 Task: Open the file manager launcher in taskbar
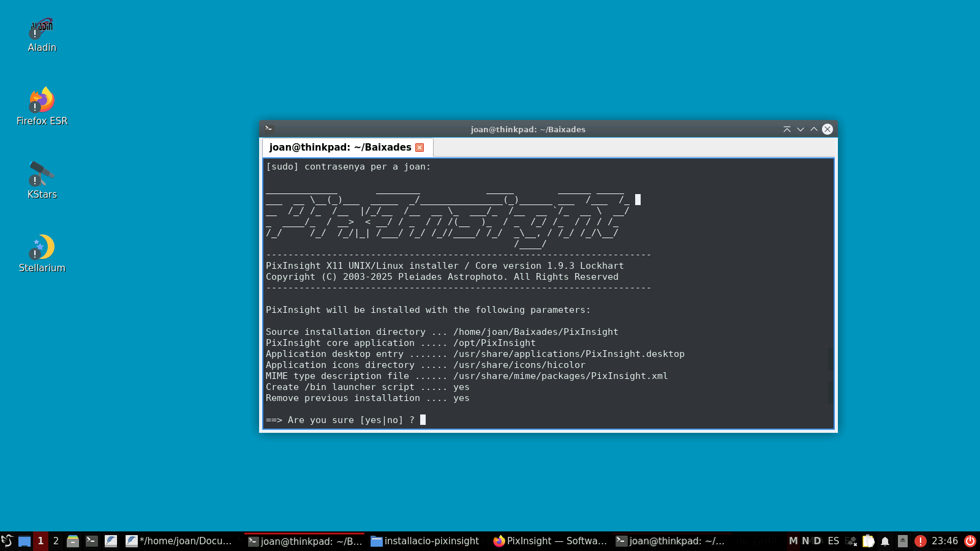[x=73, y=541]
